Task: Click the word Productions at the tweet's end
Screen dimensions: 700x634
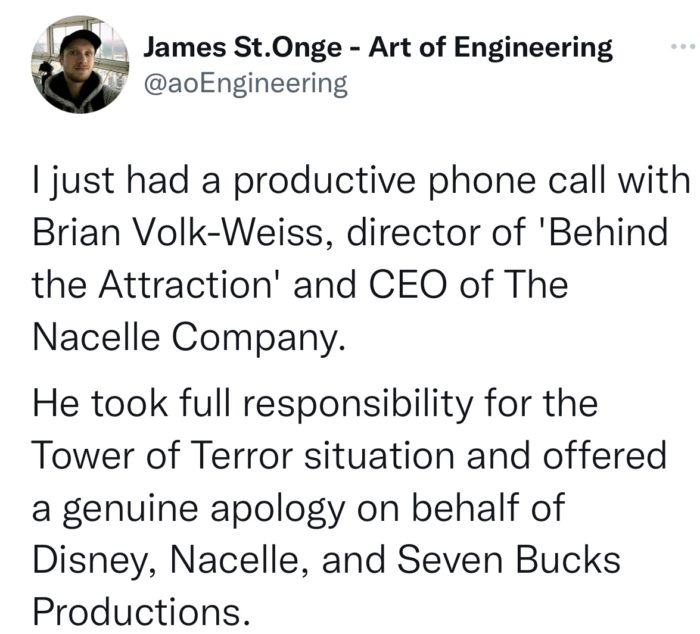Action: [141, 611]
